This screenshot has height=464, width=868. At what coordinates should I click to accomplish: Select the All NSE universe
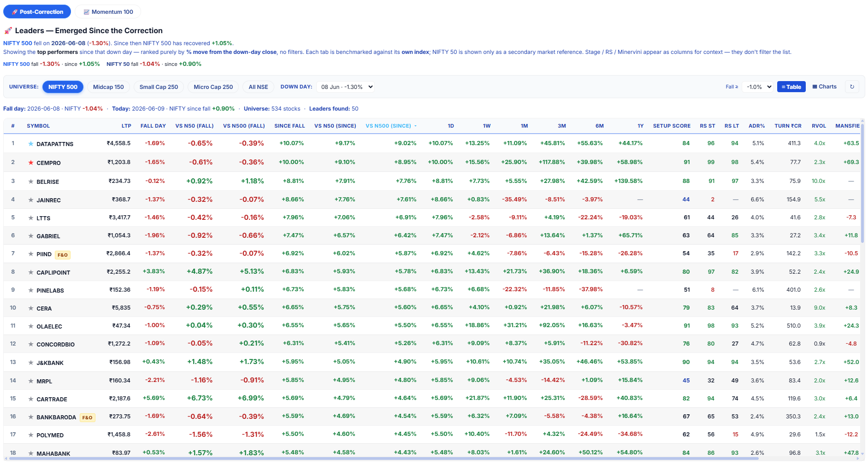pyautogui.click(x=258, y=87)
